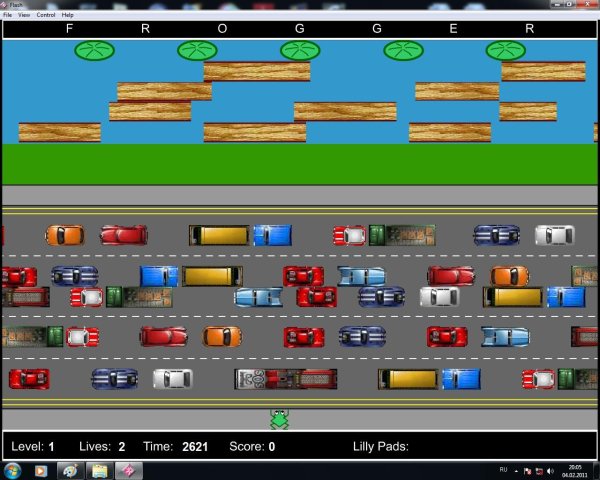Open the View menu
This screenshot has height=480, width=600.
pos(24,15)
